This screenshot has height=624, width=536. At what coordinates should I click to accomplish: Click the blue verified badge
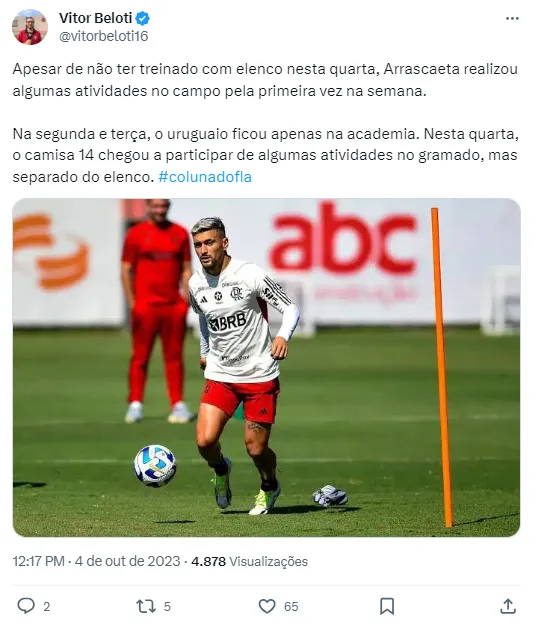pos(143,18)
